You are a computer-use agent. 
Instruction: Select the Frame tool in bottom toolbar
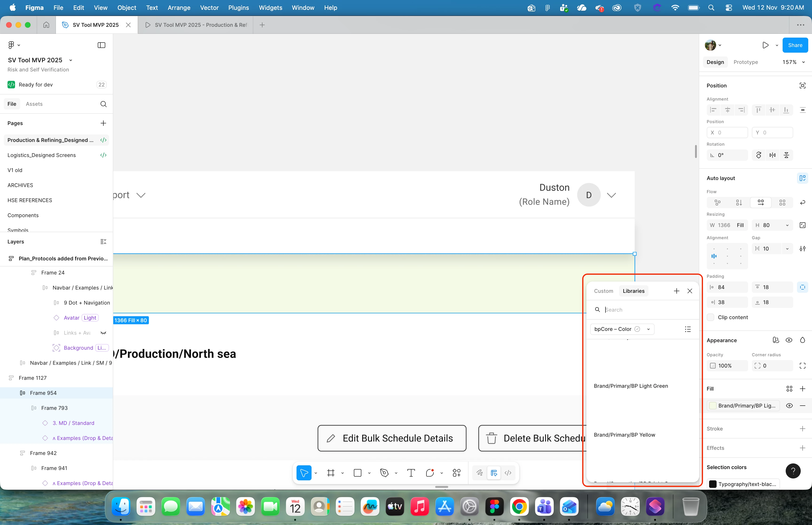point(331,473)
